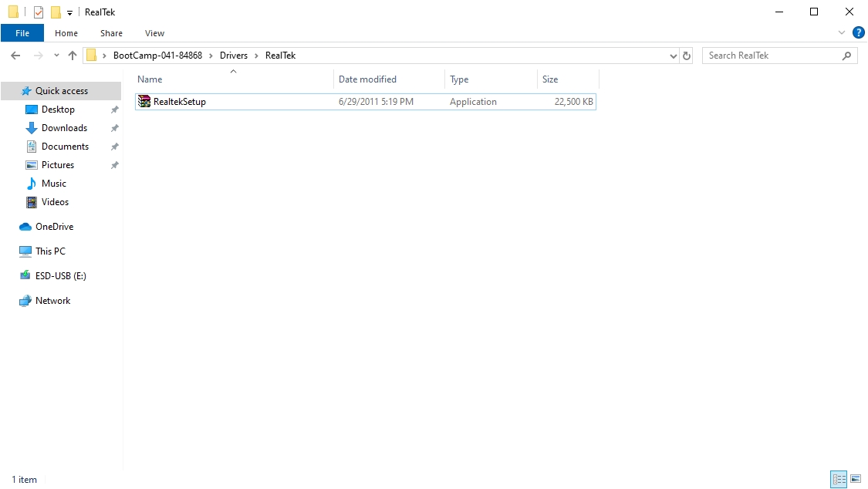The height and width of the screenshot is (489, 868).
Task: Click the Pictures sidebar icon
Action: 32,165
